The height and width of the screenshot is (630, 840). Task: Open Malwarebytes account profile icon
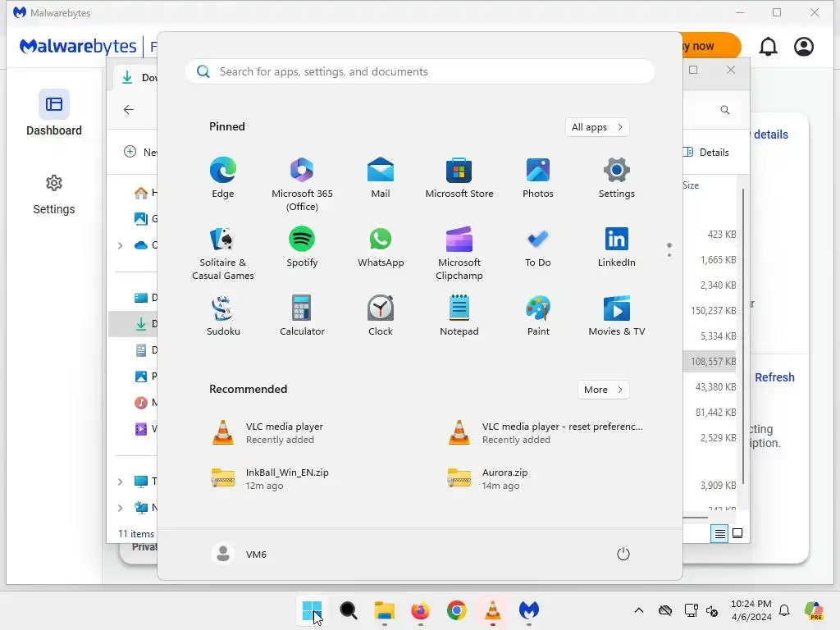click(x=804, y=47)
